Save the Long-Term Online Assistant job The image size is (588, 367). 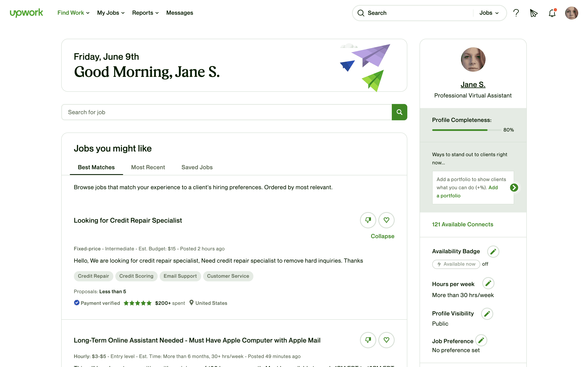click(386, 340)
